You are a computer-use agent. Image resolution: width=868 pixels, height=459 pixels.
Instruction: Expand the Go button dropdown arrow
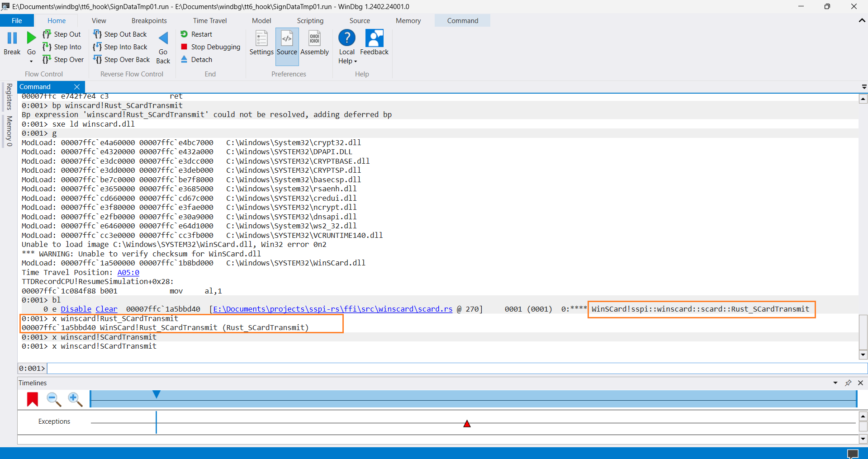pyautogui.click(x=31, y=62)
